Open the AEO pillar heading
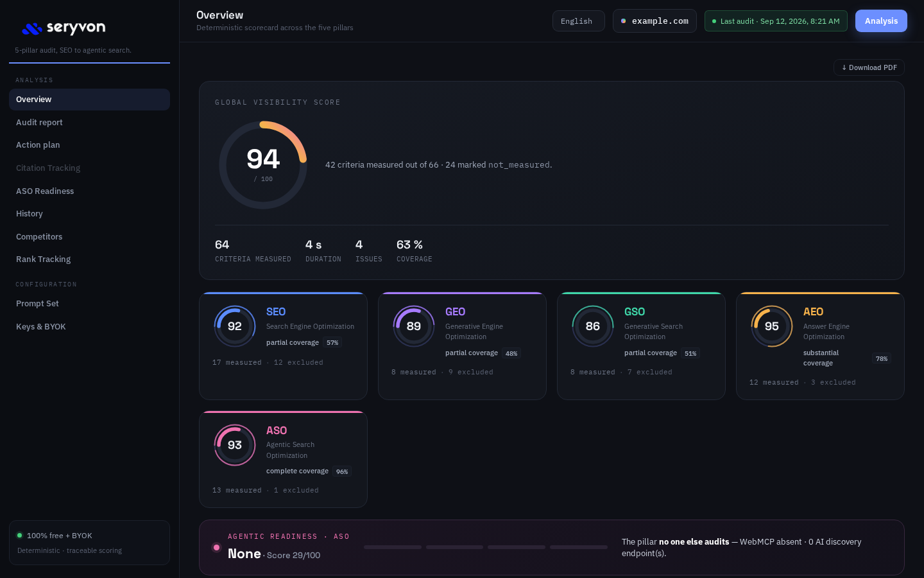The height and width of the screenshot is (578, 924). pyautogui.click(x=813, y=311)
